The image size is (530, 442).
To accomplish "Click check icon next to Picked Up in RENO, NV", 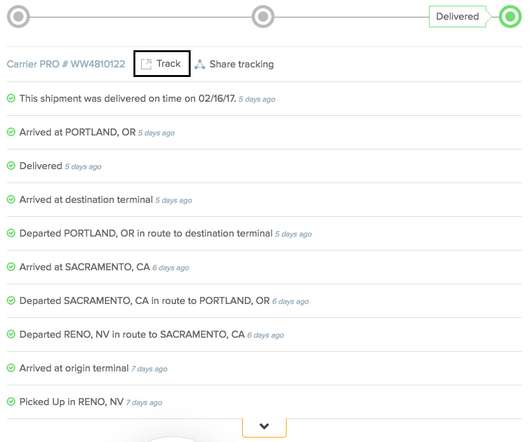I will (11, 401).
